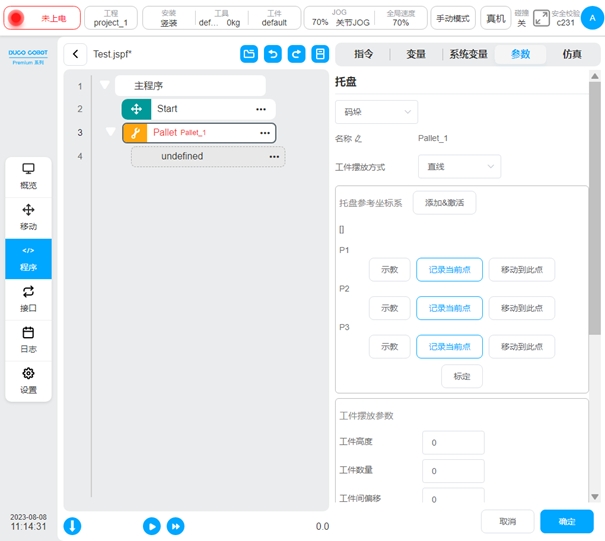Switch to the 仿真 tab

[x=572, y=55]
